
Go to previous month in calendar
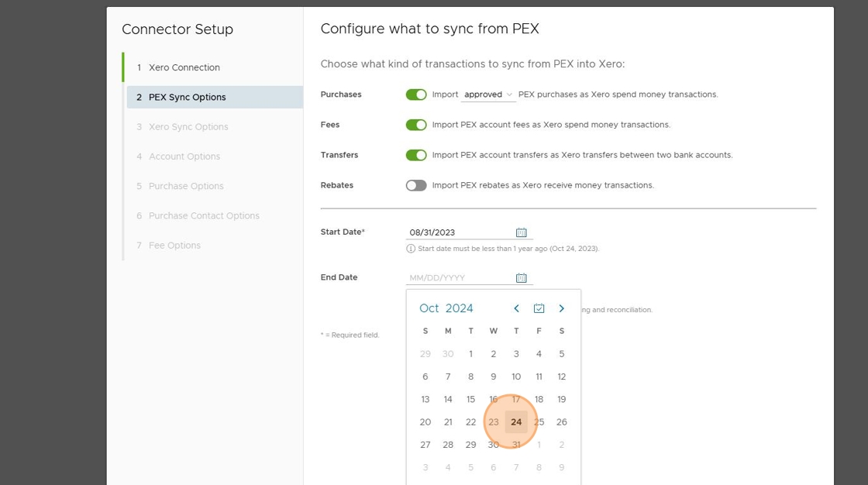pos(516,308)
